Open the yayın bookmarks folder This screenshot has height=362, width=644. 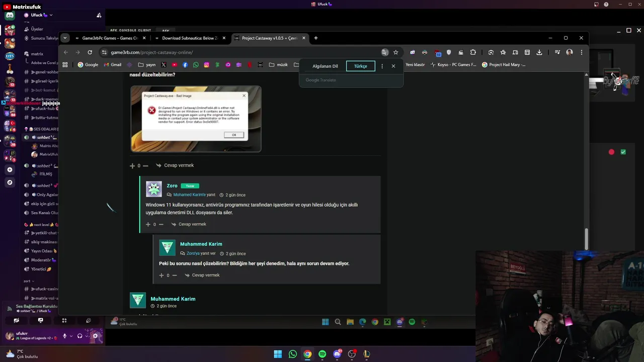coord(147,65)
